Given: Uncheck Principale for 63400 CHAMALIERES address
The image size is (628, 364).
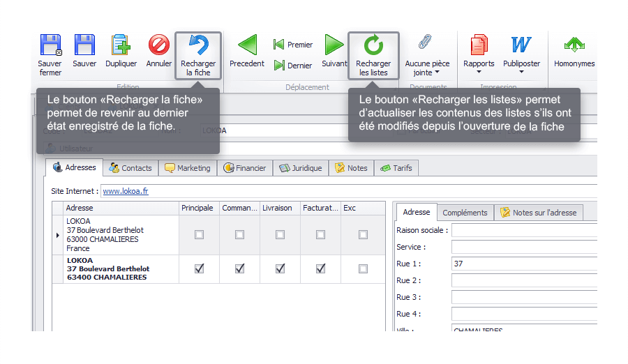Looking at the screenshot, I should tap(199, 268).
